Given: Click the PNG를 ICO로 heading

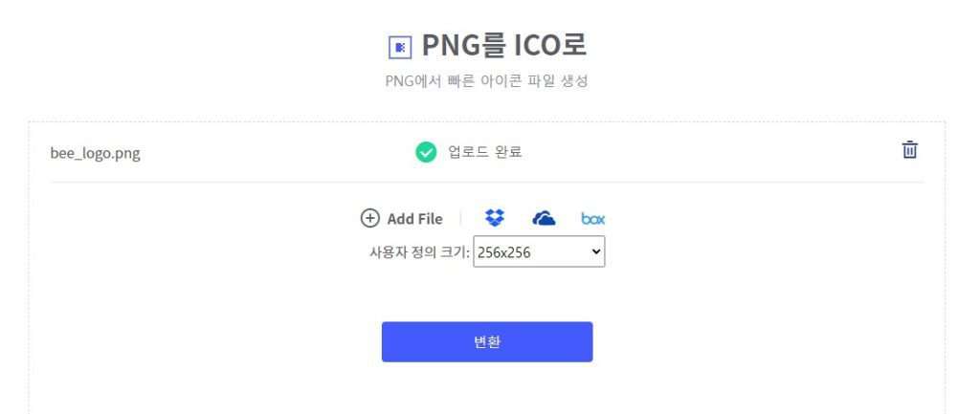Looking at the screenshot, I should click(x=503, y=45).
